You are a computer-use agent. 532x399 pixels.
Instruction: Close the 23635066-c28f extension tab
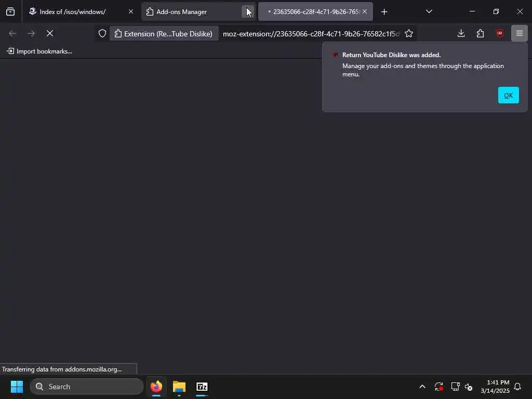(x=365, y=11)
